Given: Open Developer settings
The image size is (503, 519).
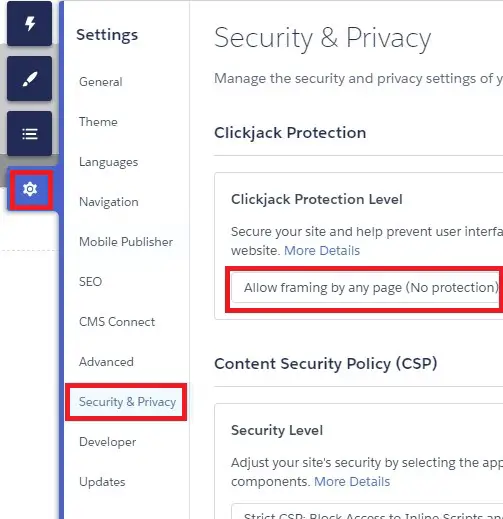Looking at the screenshot, I should 107,442.
